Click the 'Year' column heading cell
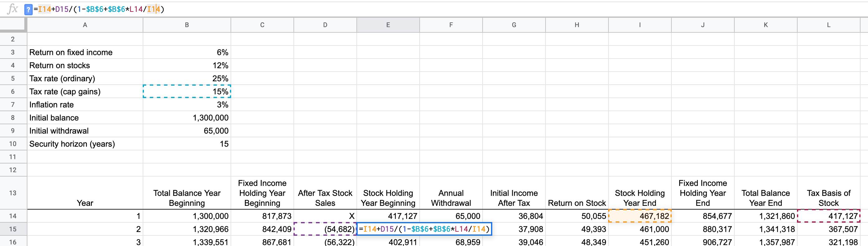Screen dimensions: 868x246 85,193
